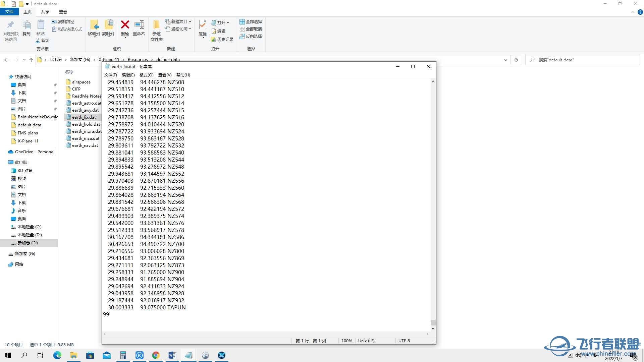Click Notepad horizontal scroll right arrow
Image resolution: width=644 pixels, height=362 pixels.
click(427, 334)
